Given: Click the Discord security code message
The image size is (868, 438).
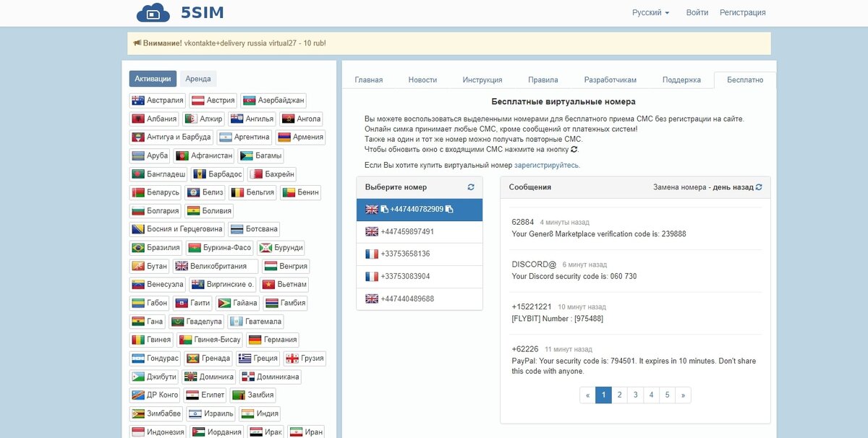Looking at the screenshot, I should point(574,277).
